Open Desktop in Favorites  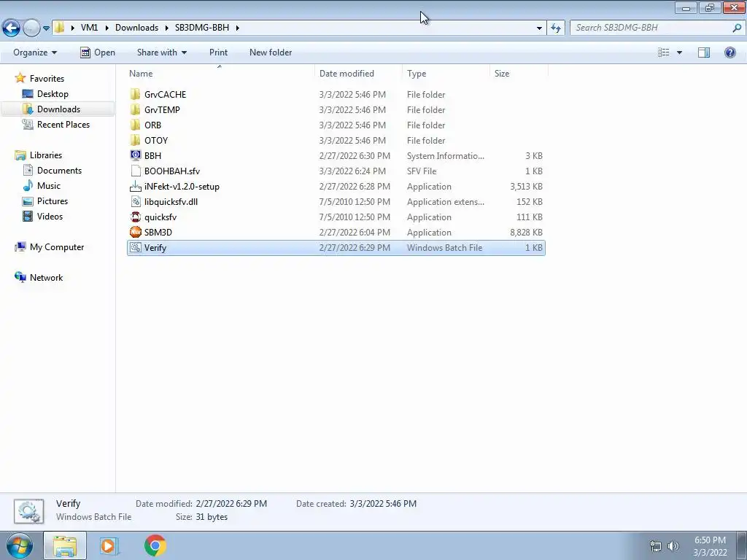pyautogui.click(x=53, y=94)
